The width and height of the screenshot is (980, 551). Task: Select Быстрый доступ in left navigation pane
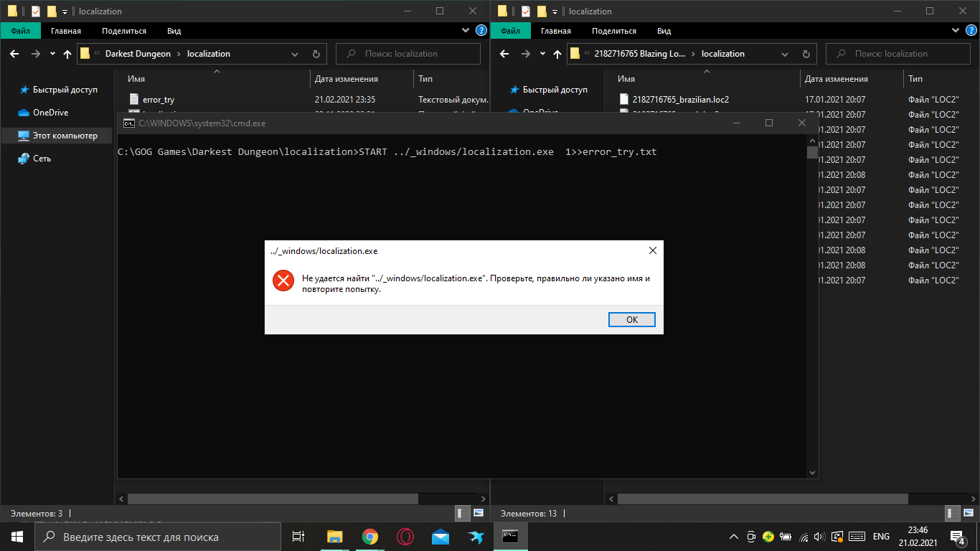coord(57,90)
